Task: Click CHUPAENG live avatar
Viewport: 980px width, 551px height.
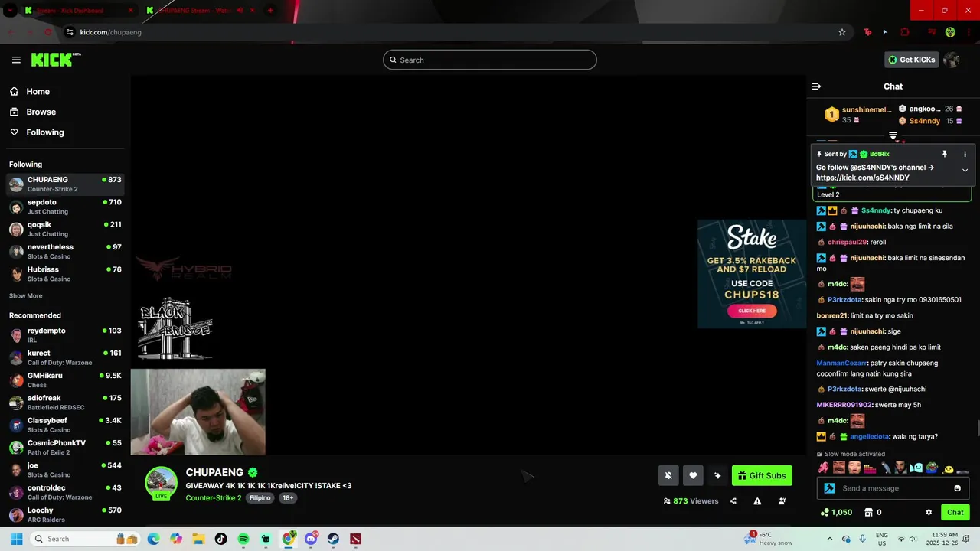Action: tap(161, 483)
